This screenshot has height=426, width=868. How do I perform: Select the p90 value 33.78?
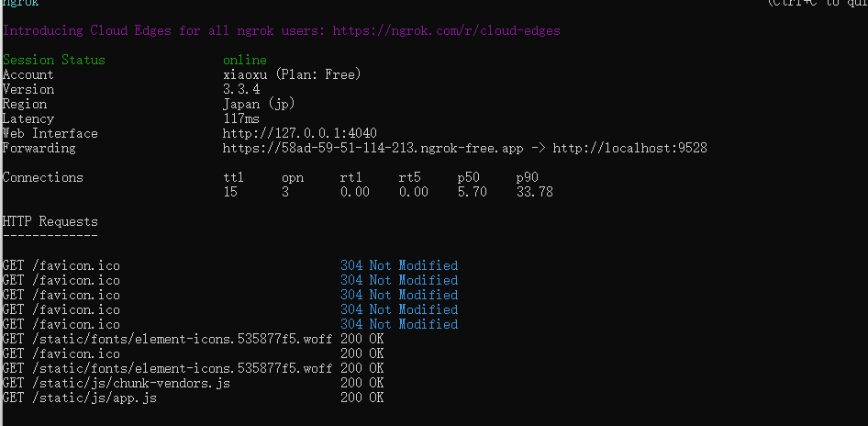tap(534, 192)
